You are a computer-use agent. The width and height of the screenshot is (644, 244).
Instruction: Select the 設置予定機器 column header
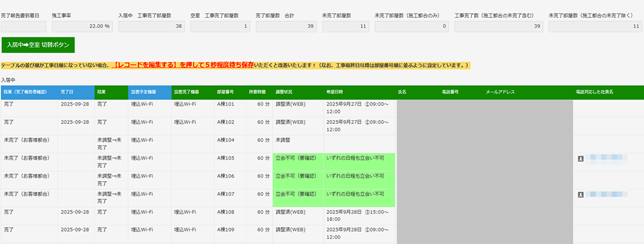tap(149, 92)
